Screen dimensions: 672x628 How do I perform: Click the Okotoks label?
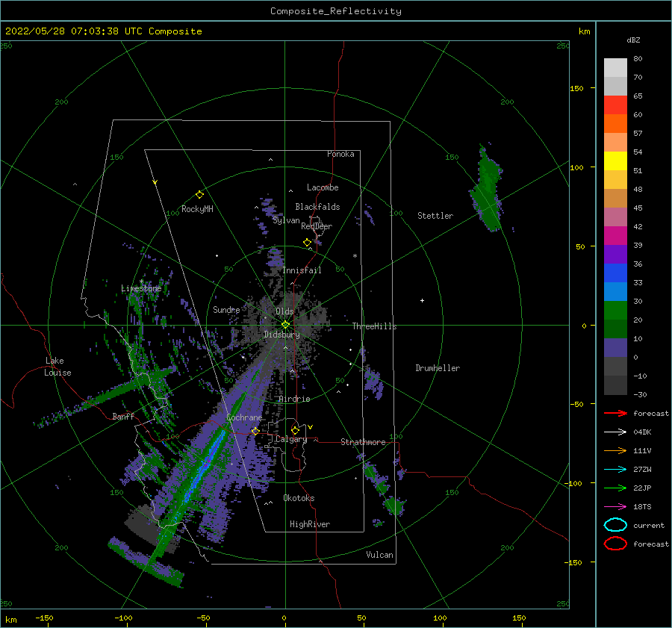pyautogui.click(x=299, y=498)
